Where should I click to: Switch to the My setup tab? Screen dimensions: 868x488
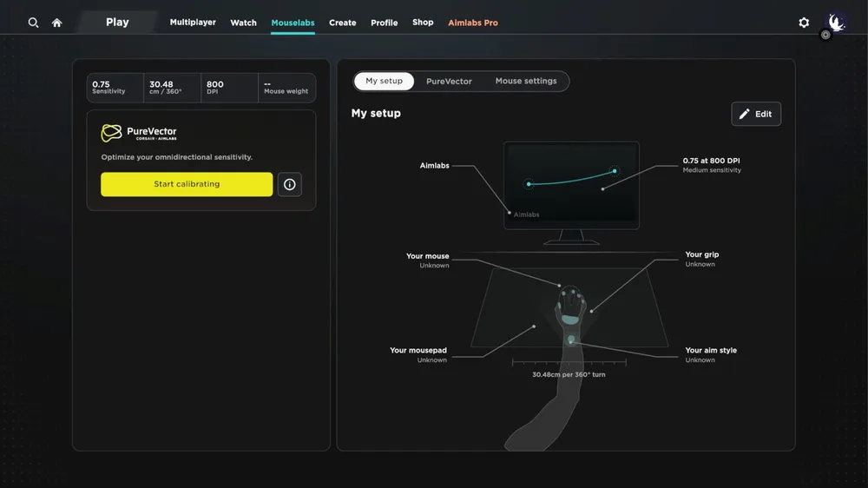pos(385,81)
